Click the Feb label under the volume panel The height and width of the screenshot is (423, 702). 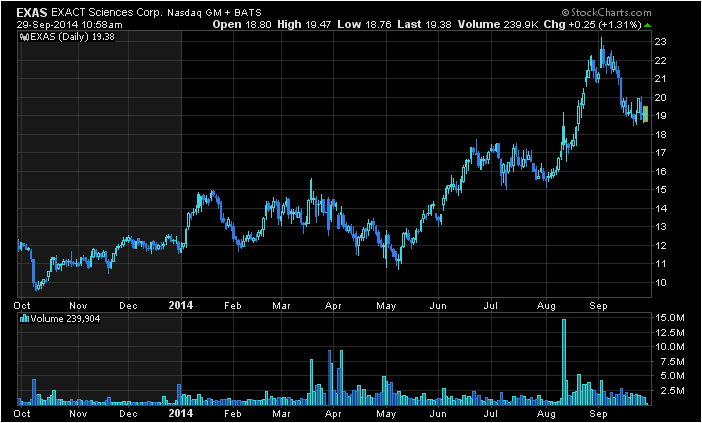tap(233, 413)
